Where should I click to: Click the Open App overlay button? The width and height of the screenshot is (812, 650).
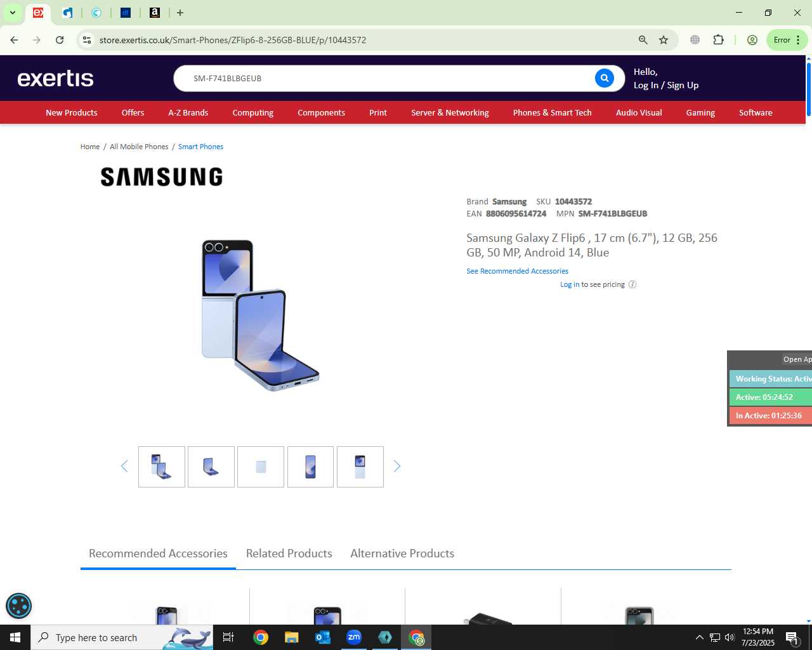click(x=797, y=359)
